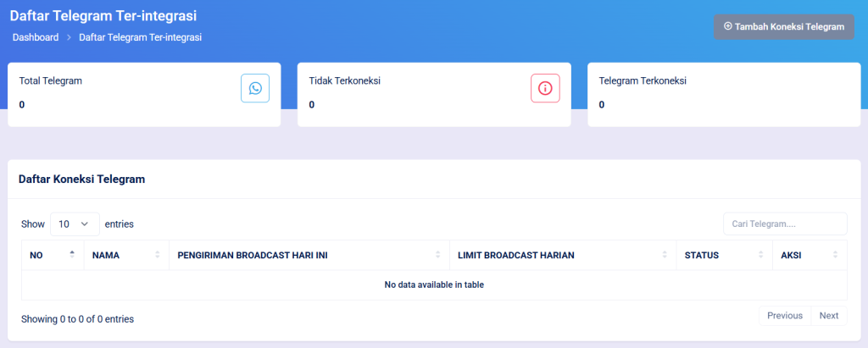Click sort icon of Pengiriman Broadcast Hari Ini

tap(438, 255)
